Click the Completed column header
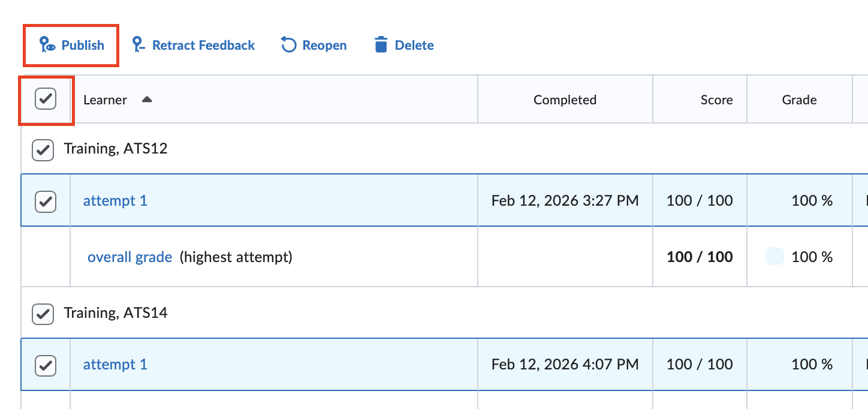The width and height of the screenshot is (868, 409). coord(564,100)
